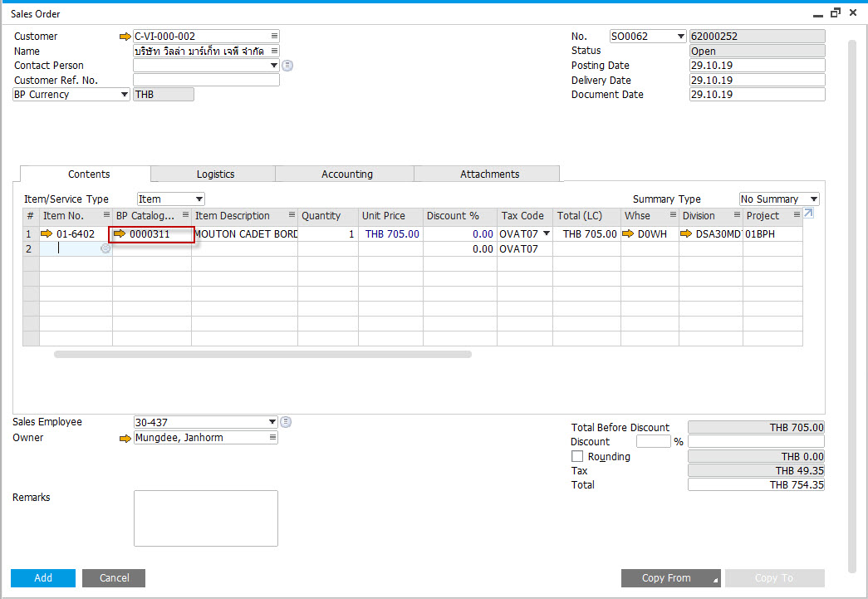Toggle the Rounding checkbox
868x599 pixels.
coord(577,456)
